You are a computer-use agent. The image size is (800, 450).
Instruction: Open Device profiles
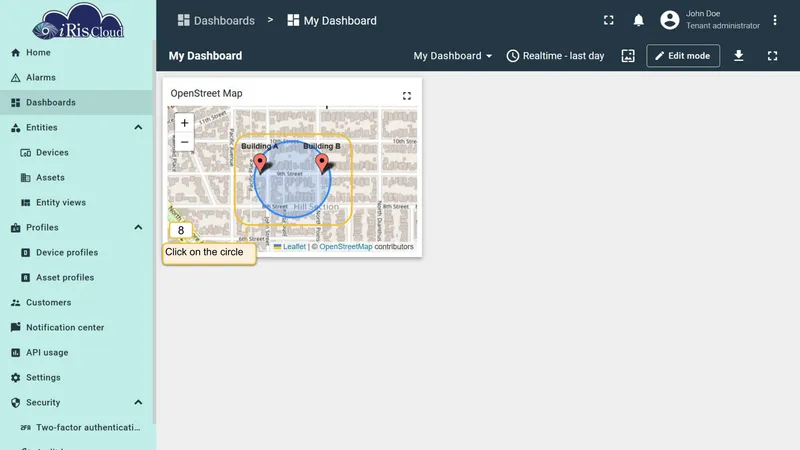point(77,253)
